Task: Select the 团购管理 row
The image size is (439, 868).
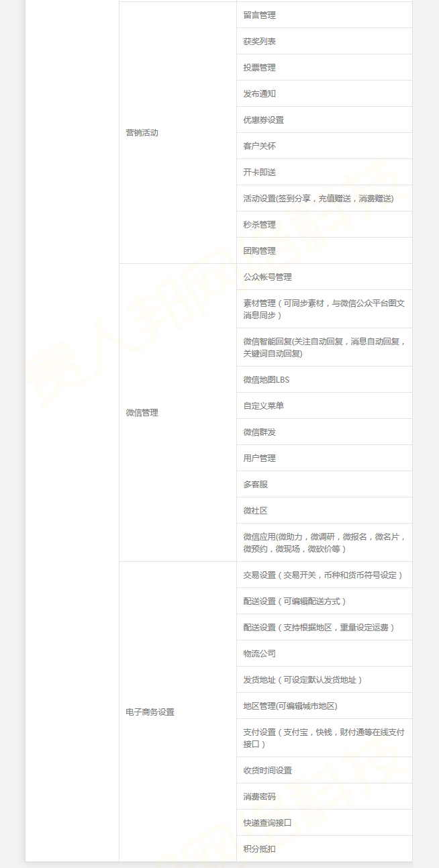Action: [324, 250]
